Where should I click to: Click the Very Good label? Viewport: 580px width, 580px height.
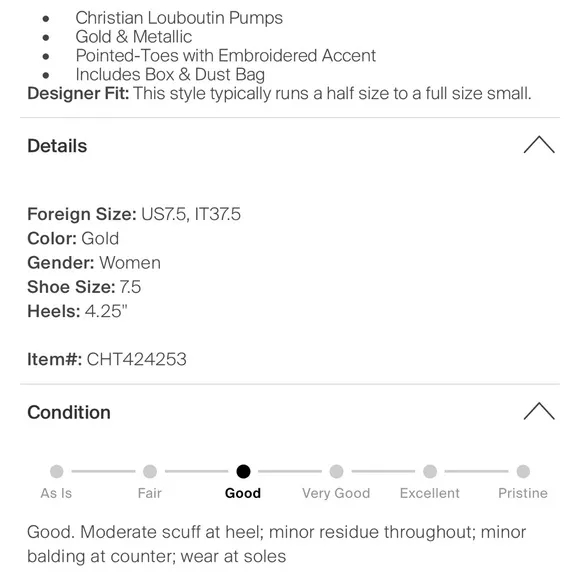(x=336, y=493)
